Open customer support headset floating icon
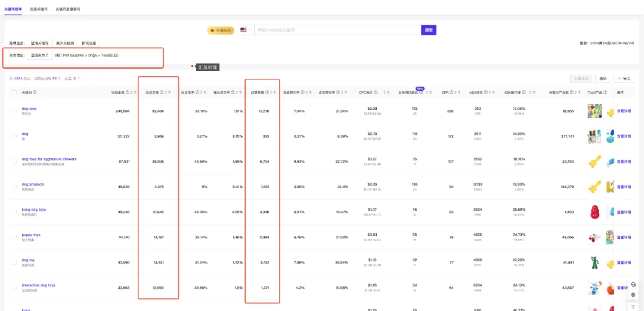This screenshot has height=311, width=644. [x=633, y=284]
